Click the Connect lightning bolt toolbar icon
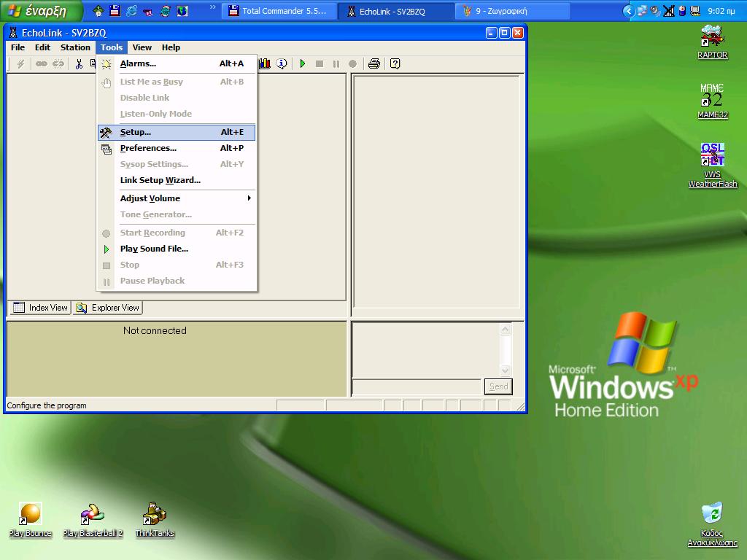Viewport: 747px width, 560px height. tap(20, 64)
